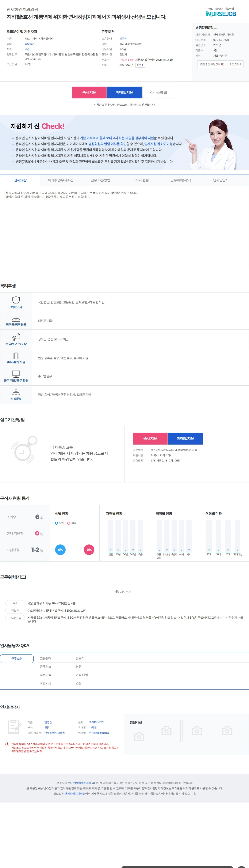Click the NURSEJOB logo
The image size is (249, 868).
[221, 14]
